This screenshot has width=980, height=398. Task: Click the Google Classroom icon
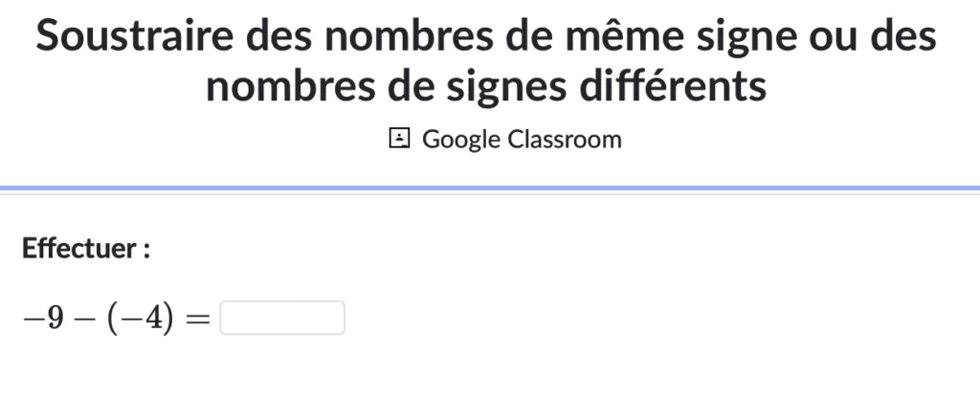pos(398,140)
